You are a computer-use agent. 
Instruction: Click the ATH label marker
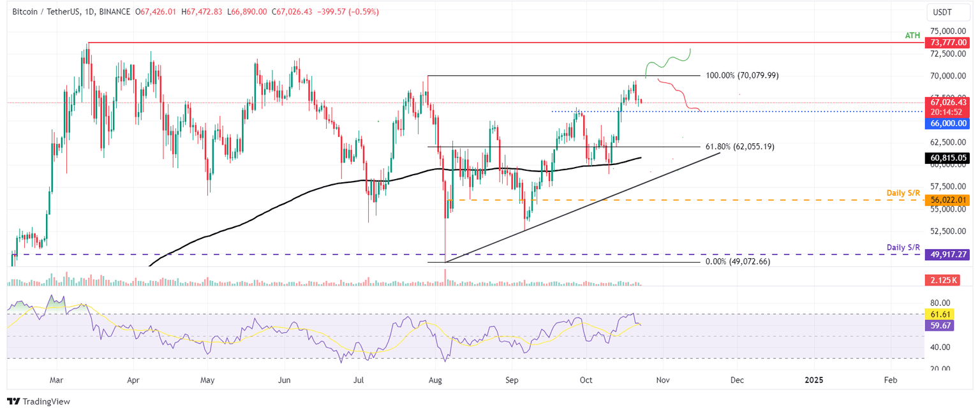click(x=911, y=35)
